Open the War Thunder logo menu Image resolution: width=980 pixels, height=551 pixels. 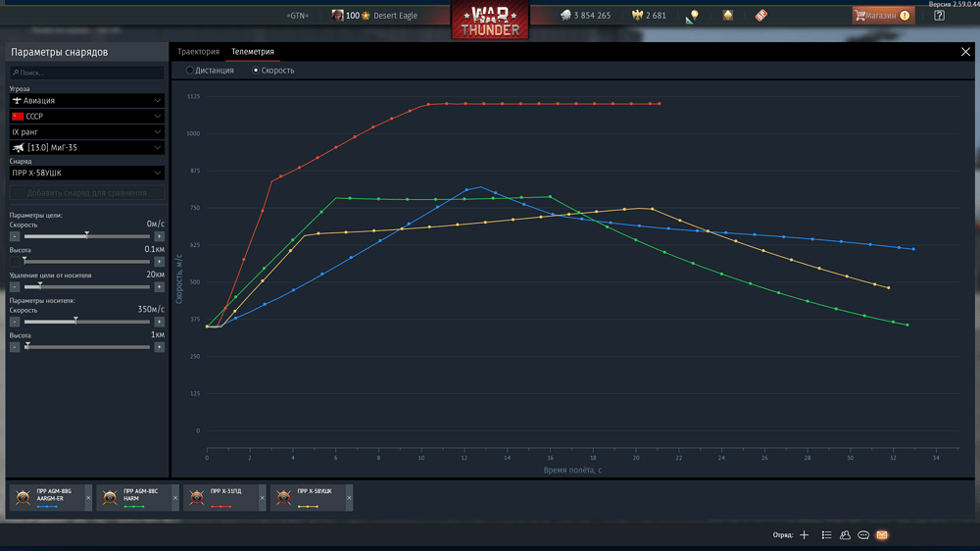tap(490, 20)
